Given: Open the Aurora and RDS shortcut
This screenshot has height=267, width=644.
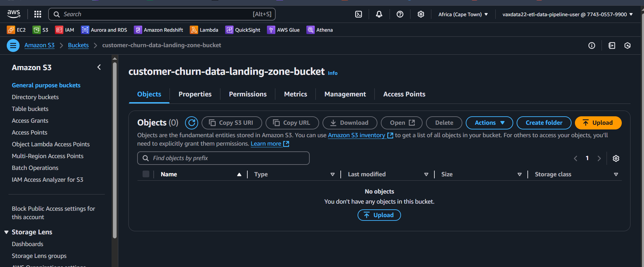Looking at the screenshot, I should coord(104,30).
